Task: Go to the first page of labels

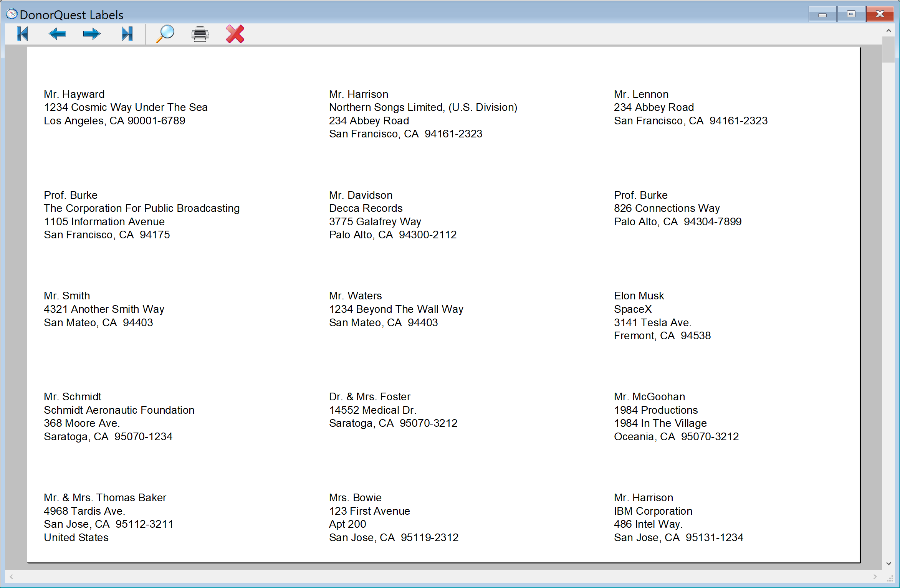Action: [23, 34]
